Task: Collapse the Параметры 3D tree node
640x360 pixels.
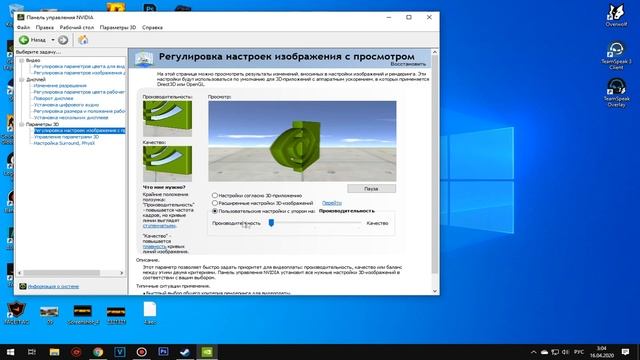Action: (x=22, y=124)
